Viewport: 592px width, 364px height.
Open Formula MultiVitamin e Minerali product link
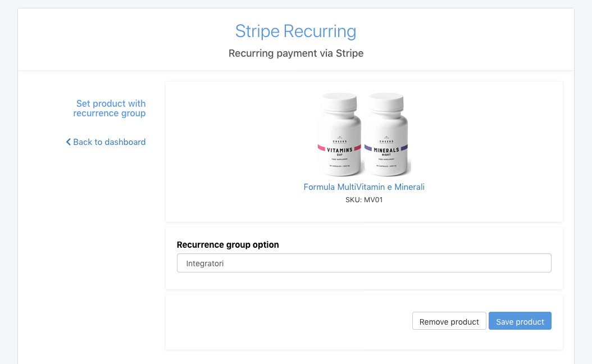364,187
